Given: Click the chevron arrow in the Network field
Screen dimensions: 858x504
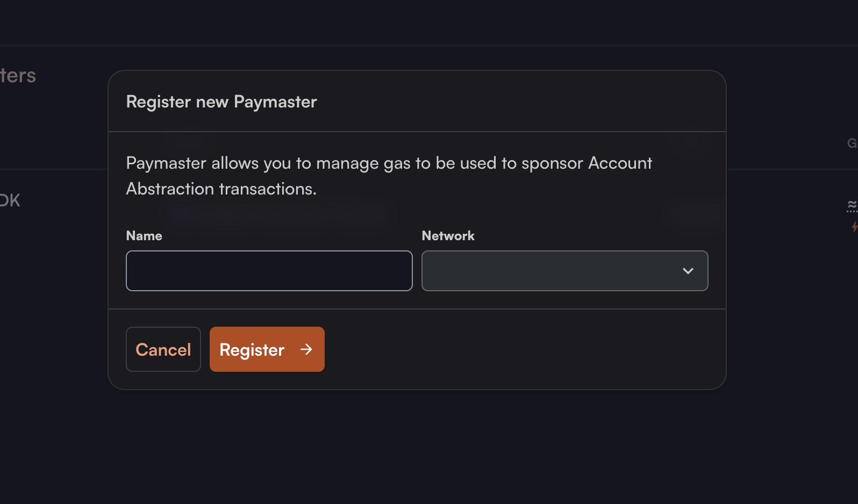Looking at the screenshot, I should pos(688,271).
